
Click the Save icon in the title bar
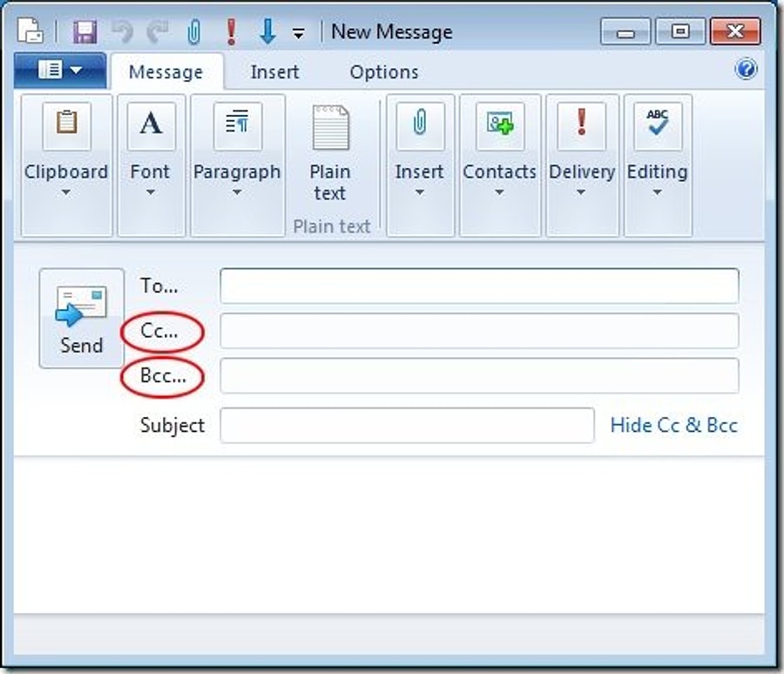(x=84, y=32)
